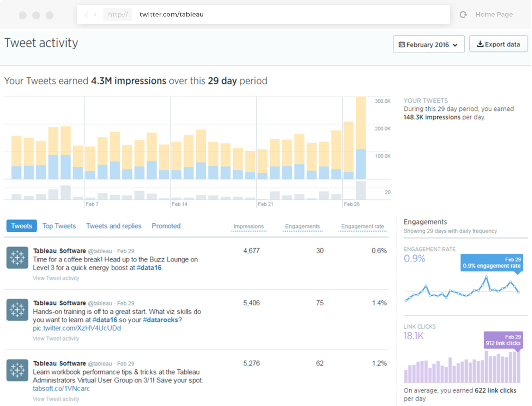View Tweet activity for the hands-on training tweet
This screenshot has width=532, height=406.
click(x=56, y=339)
